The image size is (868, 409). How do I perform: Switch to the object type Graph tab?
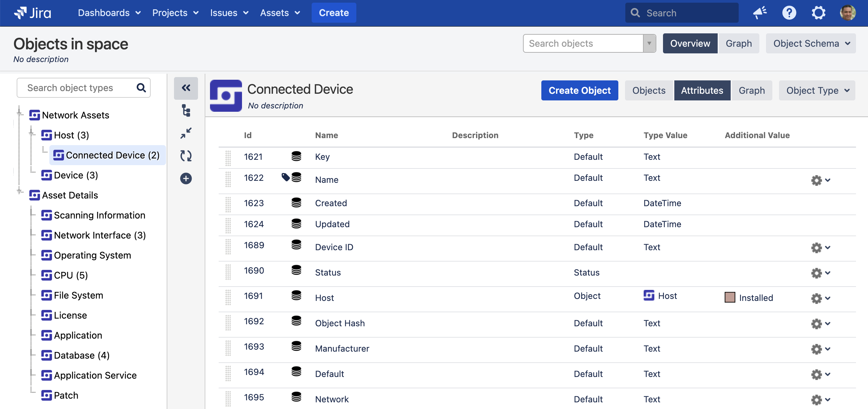[751, 90]
